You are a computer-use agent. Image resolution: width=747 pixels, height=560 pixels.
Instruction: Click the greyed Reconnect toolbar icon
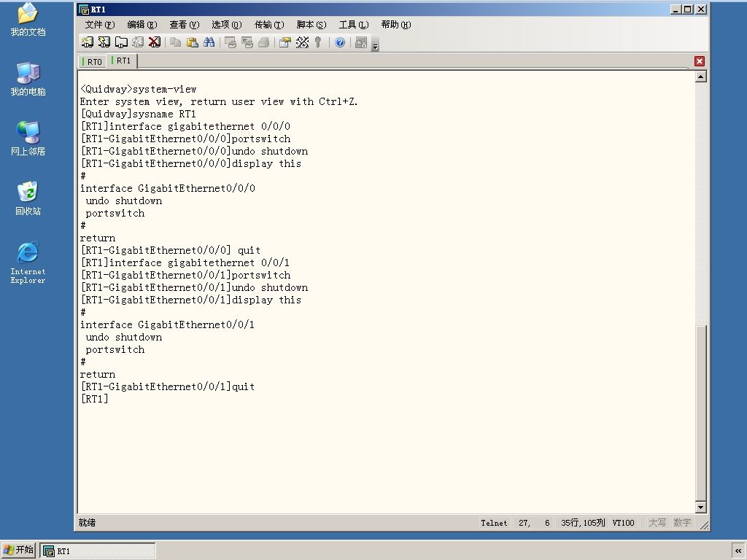tap(138, 42)
